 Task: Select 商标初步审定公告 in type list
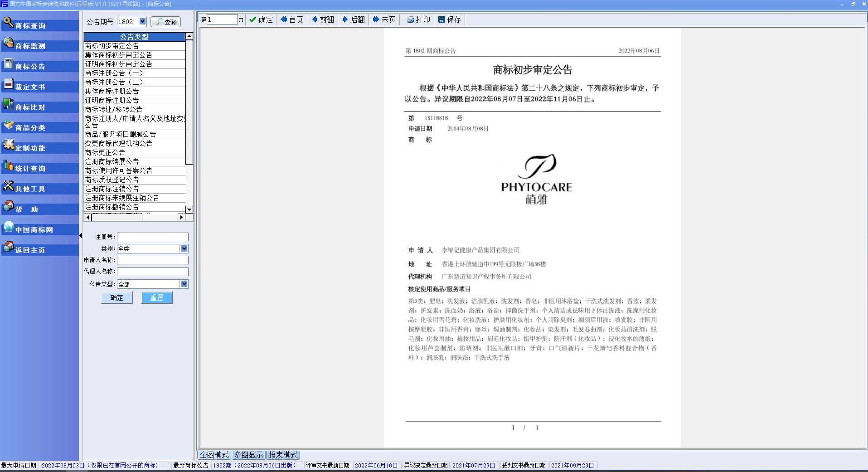135,46
